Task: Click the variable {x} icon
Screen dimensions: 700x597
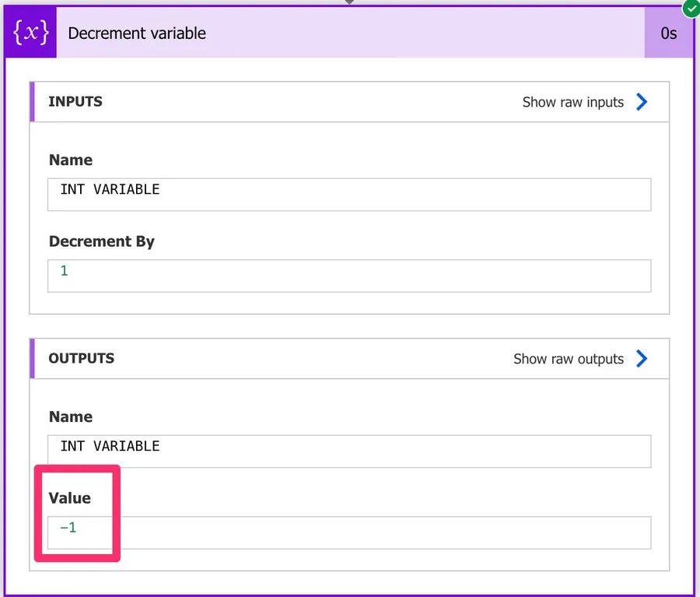Action: coord(30,33)
